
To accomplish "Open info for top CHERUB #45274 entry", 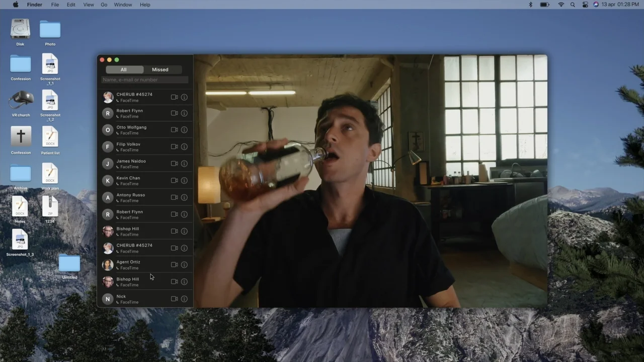I will point(184,97).
